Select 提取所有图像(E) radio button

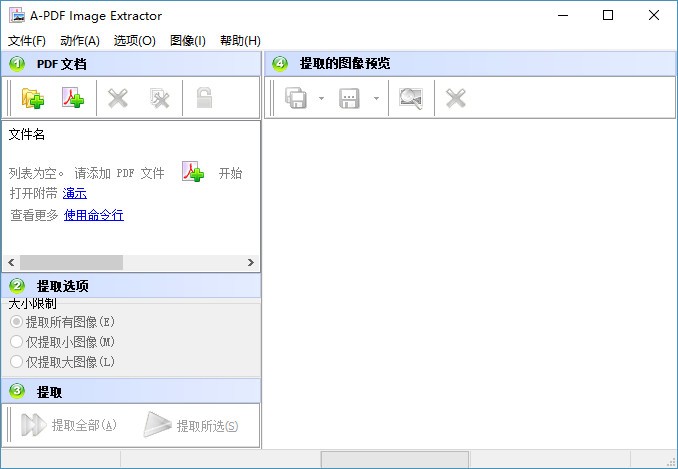[16, 322]
